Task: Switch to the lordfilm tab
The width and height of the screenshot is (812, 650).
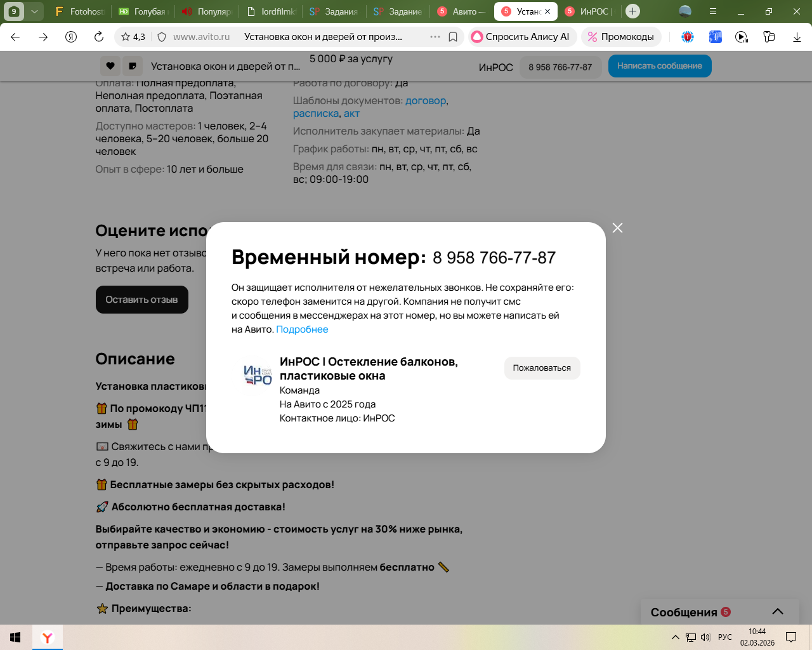Action: 271,11
